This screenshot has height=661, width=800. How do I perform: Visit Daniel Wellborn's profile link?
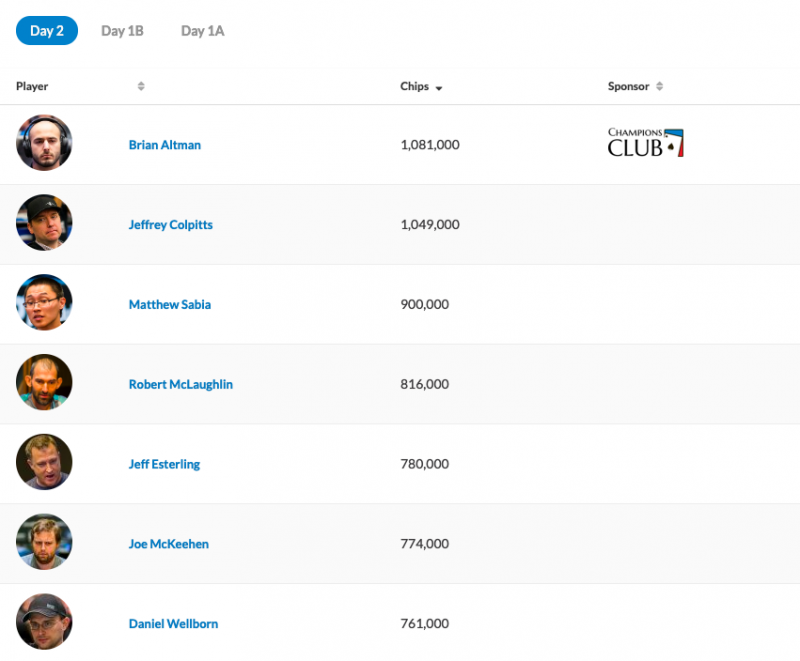pyautogui.click(x=173, y=624)
